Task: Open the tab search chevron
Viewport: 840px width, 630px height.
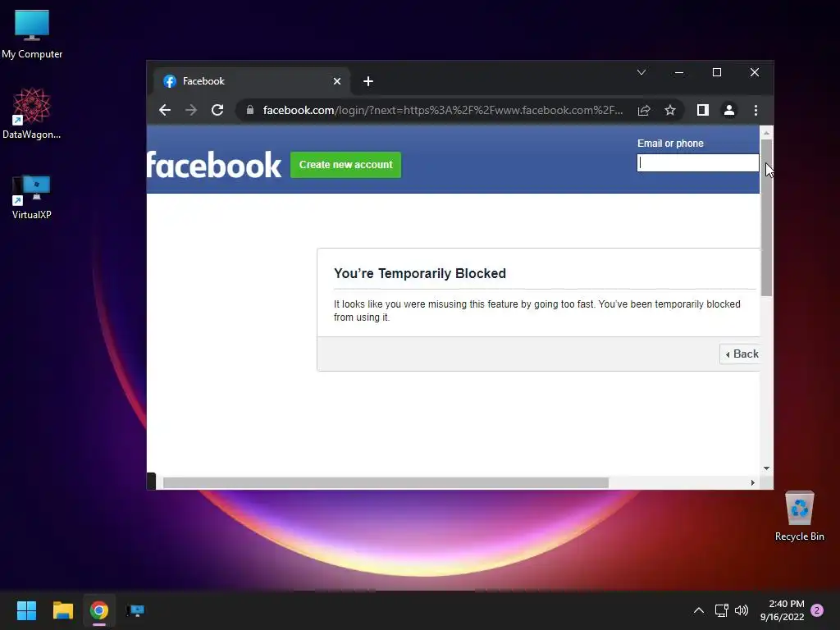Action: click(641, 72)
